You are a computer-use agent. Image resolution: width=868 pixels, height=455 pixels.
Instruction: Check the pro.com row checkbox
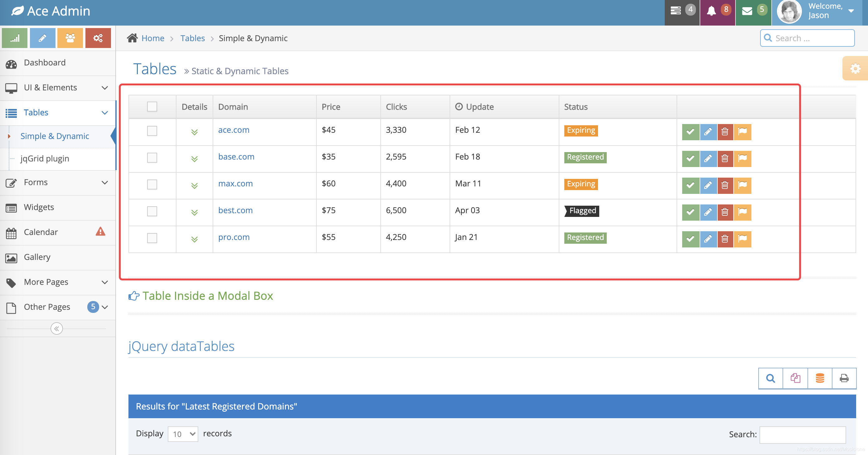point(152,238)
